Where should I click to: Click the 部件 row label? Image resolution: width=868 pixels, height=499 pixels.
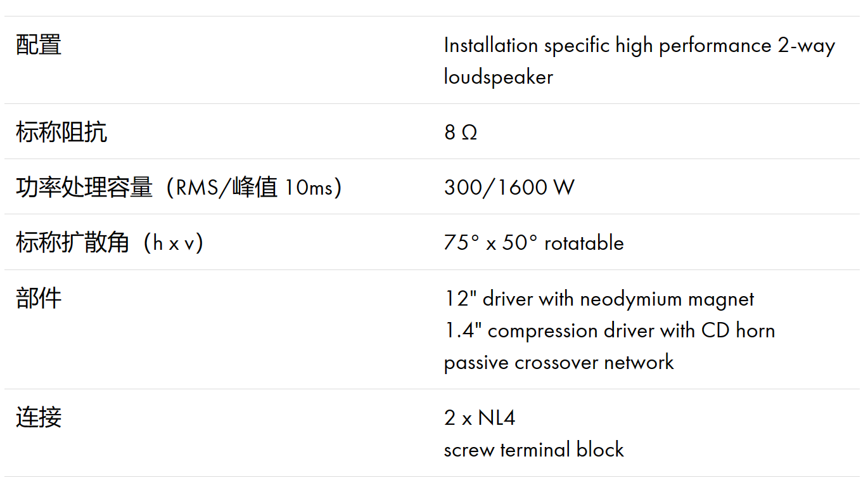[x=39, y=299]
